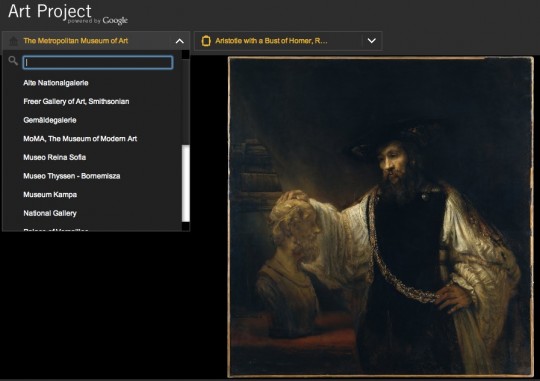
Task: Click the Rembrandt painting image
Action: pyautogui.click(x=381, y=217)
